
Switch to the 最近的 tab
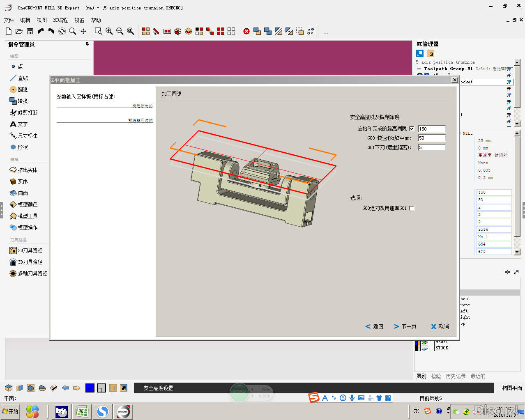(x=478, y=376)
